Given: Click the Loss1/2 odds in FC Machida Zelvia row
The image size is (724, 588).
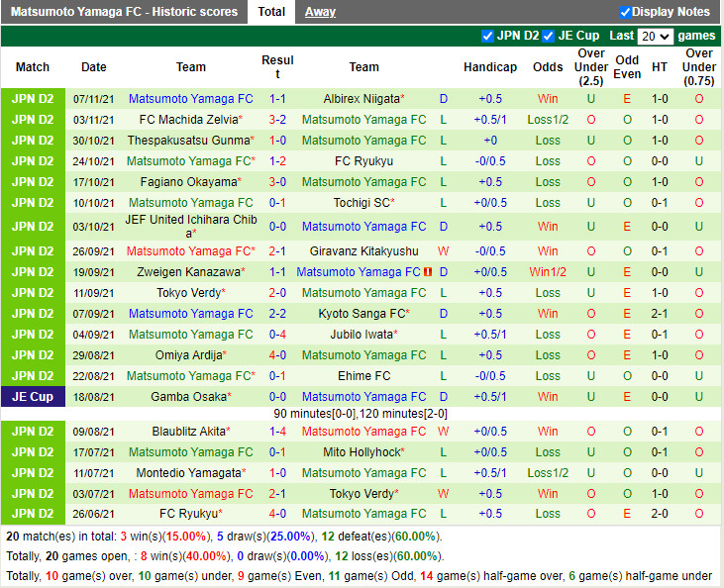Looking at the screenshot, I should point(548,120).
